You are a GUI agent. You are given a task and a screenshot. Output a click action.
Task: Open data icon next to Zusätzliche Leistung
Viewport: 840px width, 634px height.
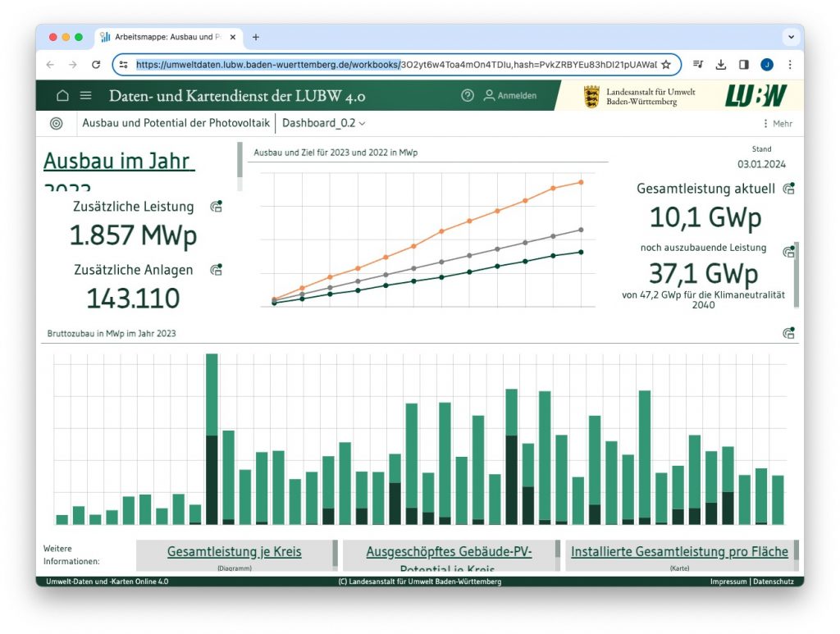[x=216, y=207]
